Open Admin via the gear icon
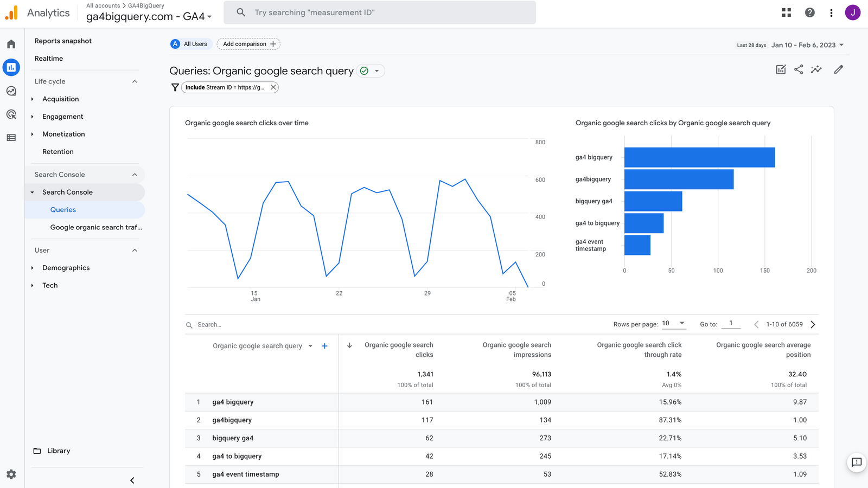Screen dimensions: 868x488 coord(11,474)
